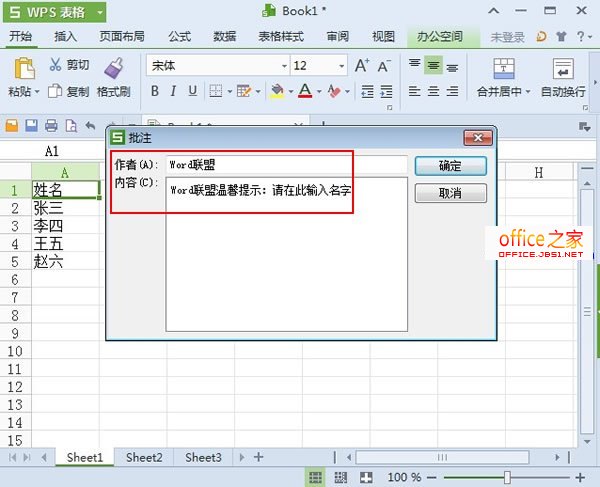
Task: Center text horizontally
Action: tap(433, 91)
